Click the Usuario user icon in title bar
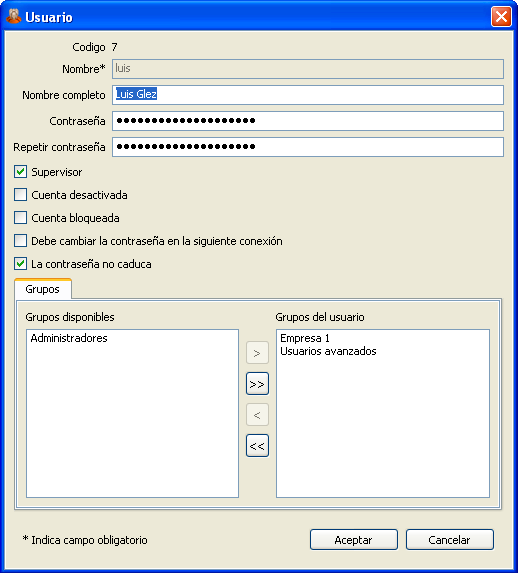518x573 pixels. (14, 16)
